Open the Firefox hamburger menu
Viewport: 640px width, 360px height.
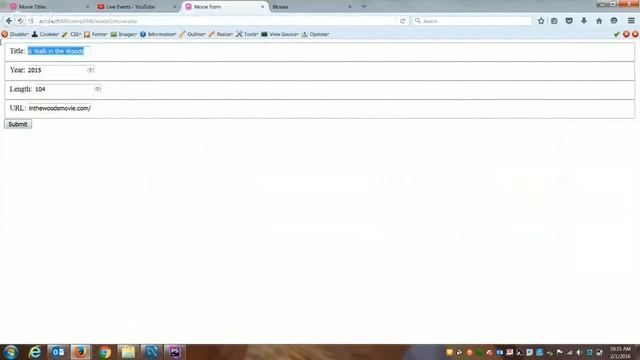pos(631,21)
